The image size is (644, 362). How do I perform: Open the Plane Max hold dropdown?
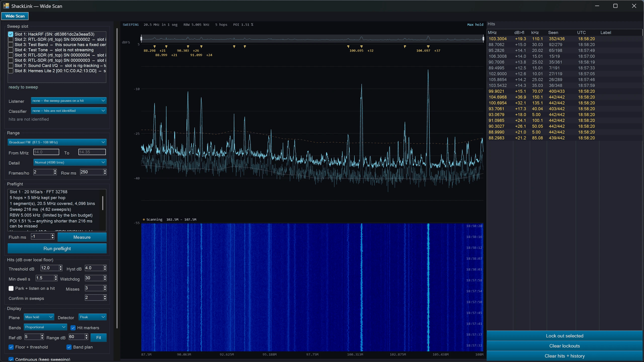pos(39,317)
